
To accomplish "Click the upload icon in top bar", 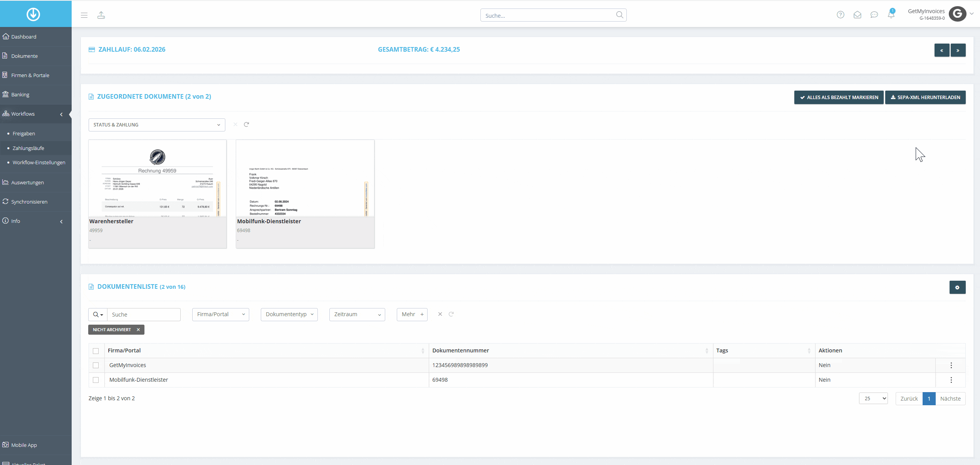I will tap(101, 15).
